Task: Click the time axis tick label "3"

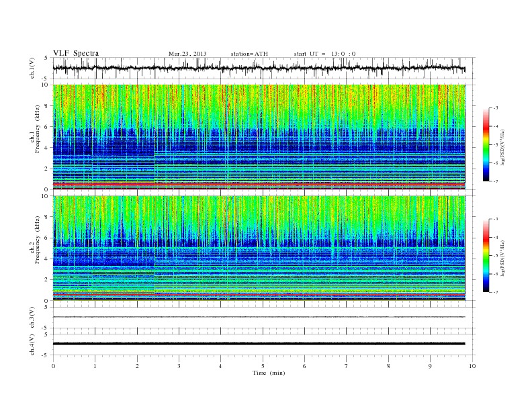Action: [179, 366]
